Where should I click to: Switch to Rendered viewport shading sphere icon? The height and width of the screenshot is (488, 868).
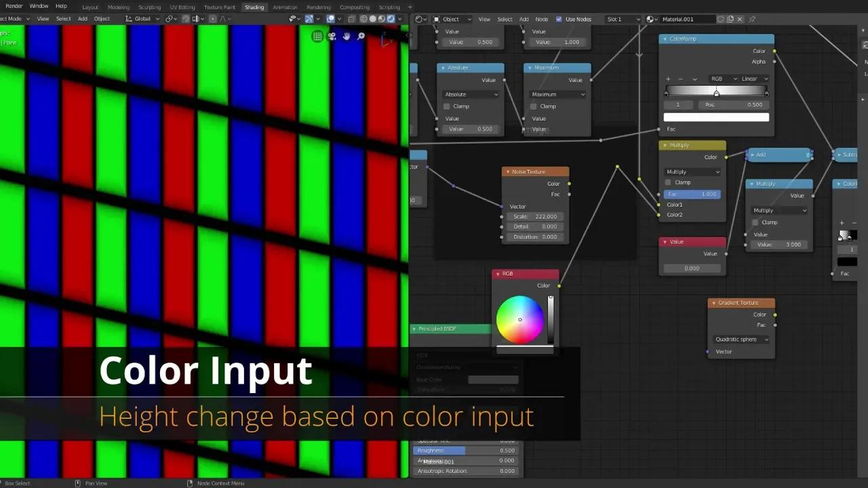coord(390,18)
